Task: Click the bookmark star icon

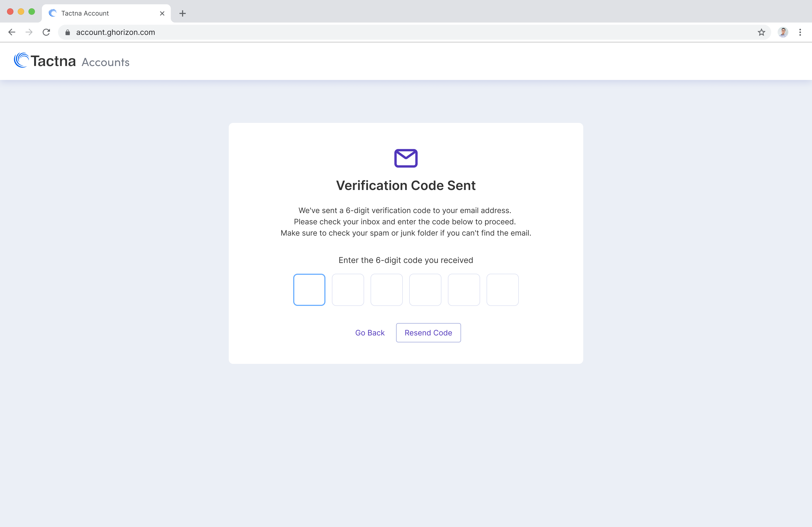Action: coord(761,32)
